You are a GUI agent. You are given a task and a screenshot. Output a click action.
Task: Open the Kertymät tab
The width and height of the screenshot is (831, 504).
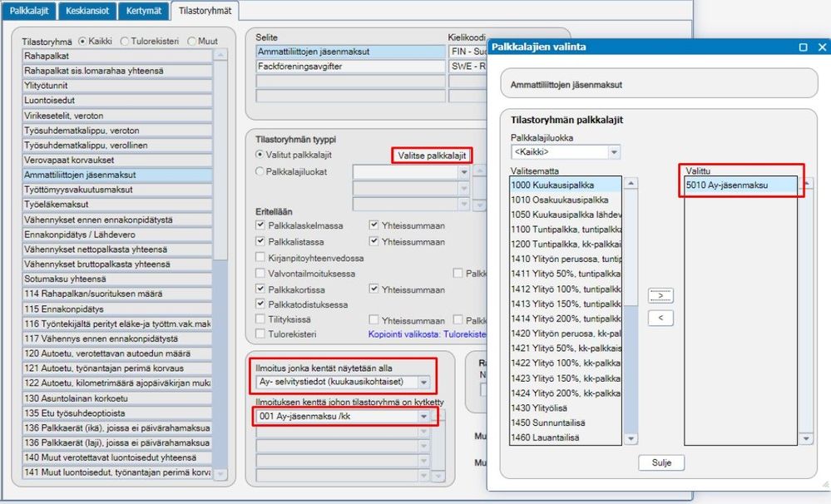click(144, 10)
